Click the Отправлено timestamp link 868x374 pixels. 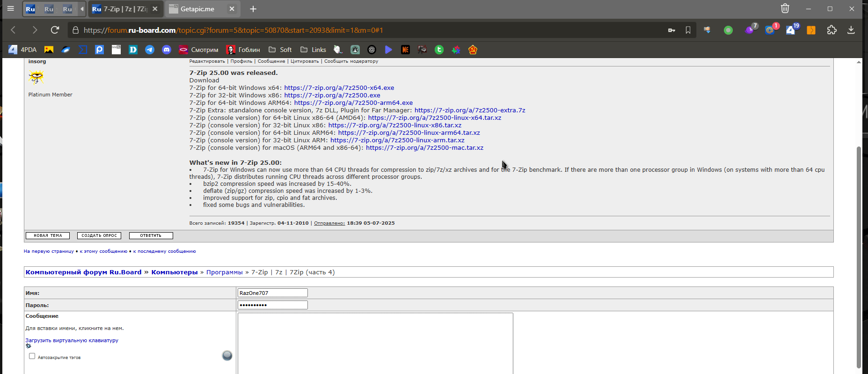tap(329, 223)
